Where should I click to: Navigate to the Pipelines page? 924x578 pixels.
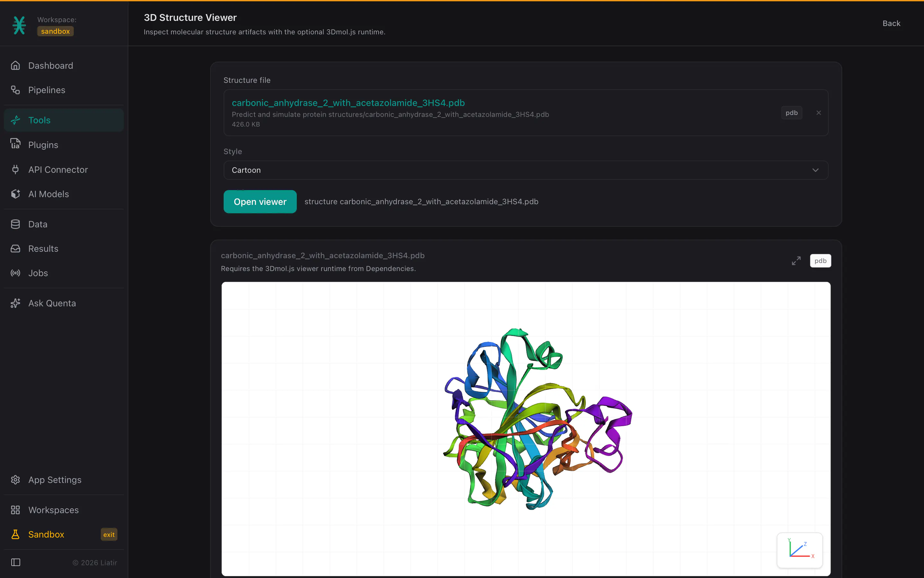tap(64, 90)
